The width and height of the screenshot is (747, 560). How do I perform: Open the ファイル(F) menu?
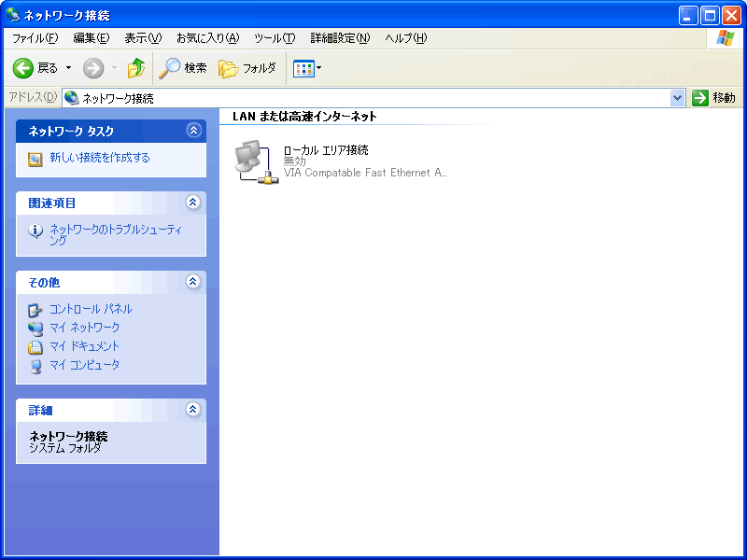tap(35, 38)
